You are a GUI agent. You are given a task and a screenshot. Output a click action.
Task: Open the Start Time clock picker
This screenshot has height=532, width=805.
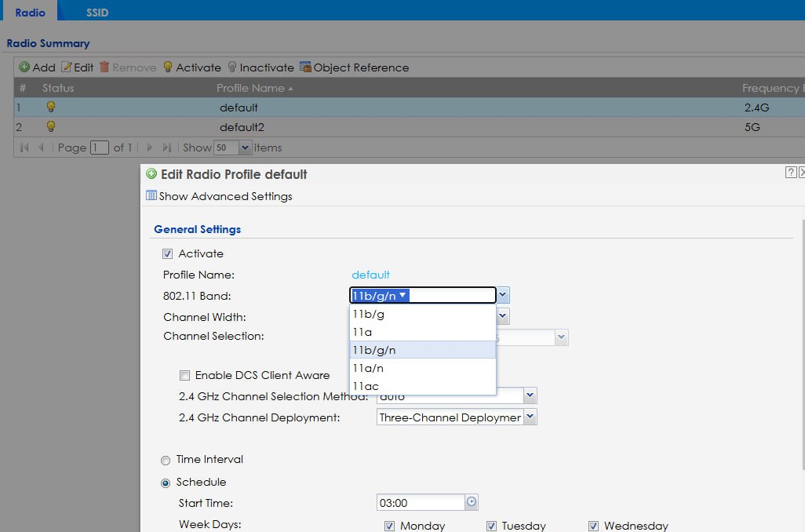[x=472, y=502]
